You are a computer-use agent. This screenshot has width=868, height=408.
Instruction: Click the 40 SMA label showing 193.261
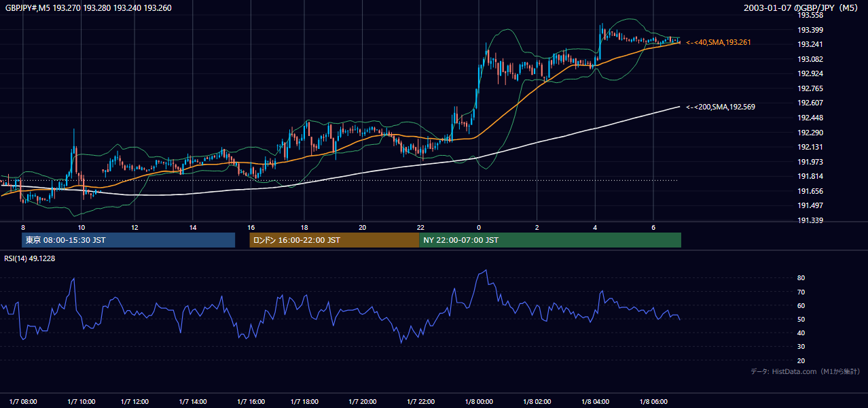719,42
